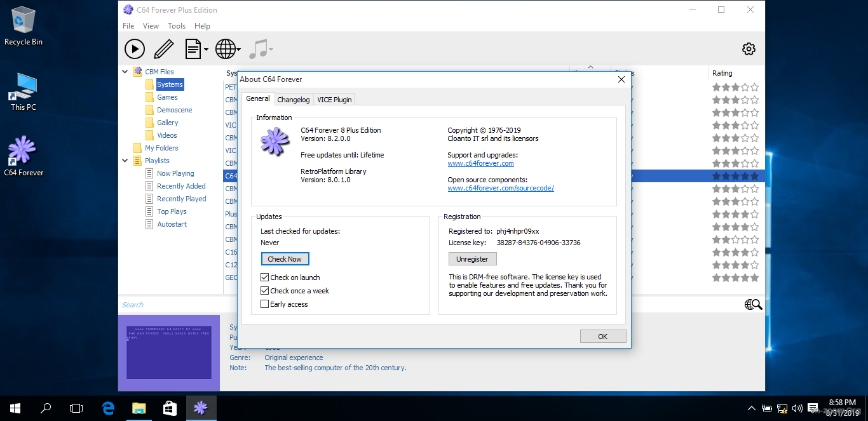Click the Check Now button

(285, 259)
